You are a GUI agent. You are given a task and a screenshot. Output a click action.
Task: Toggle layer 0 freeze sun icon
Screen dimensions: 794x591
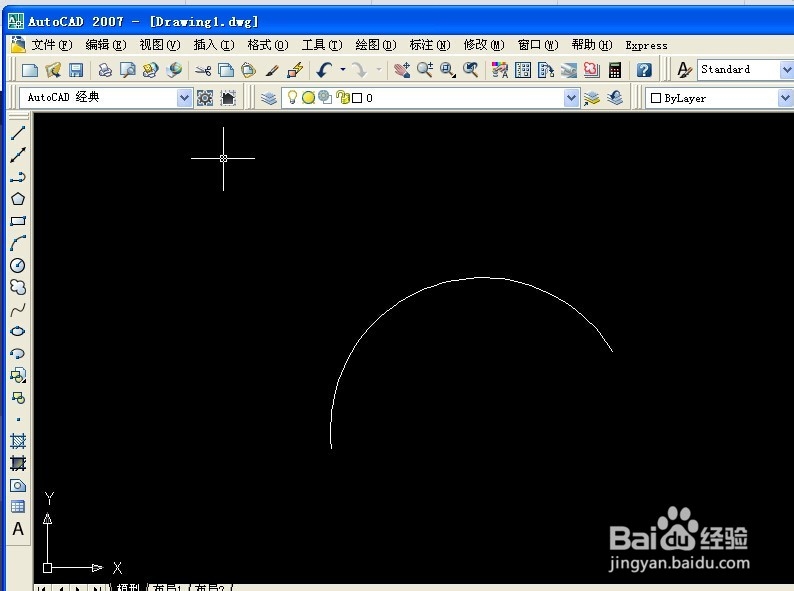coord(308,97)
